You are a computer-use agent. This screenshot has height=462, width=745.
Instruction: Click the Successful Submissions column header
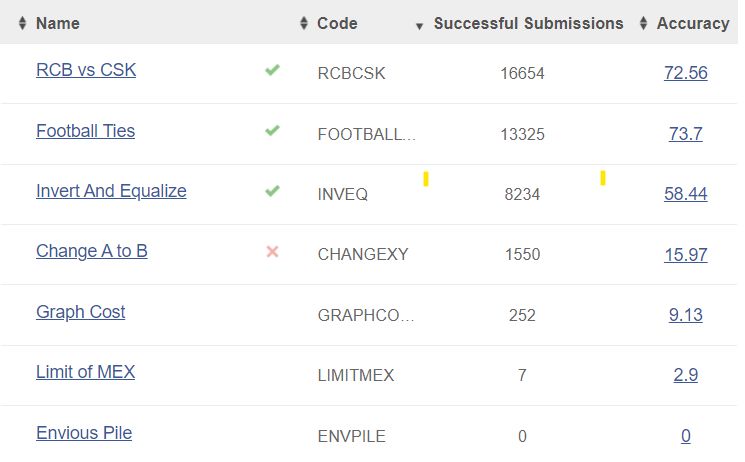click(x=528, y=23)
